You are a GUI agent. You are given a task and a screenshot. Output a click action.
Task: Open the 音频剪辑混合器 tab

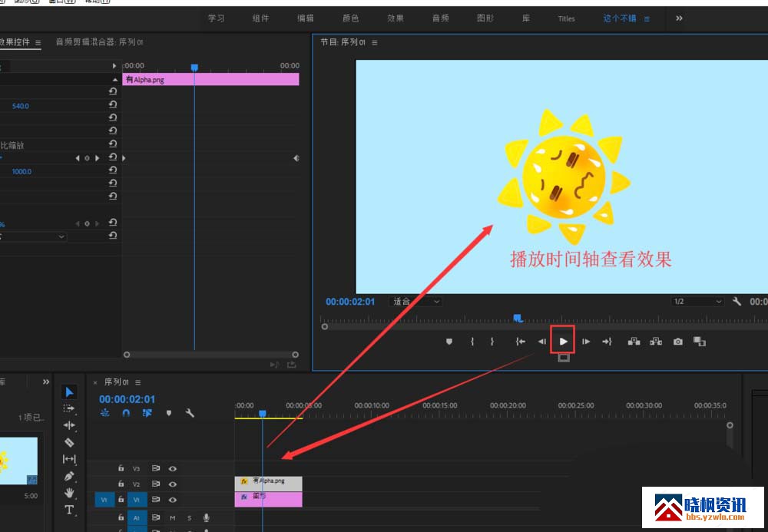pos(99,42)
